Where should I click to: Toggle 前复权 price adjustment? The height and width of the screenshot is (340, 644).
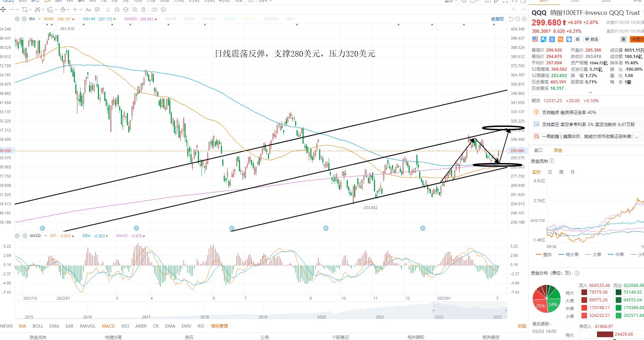(x=498, y=19)
